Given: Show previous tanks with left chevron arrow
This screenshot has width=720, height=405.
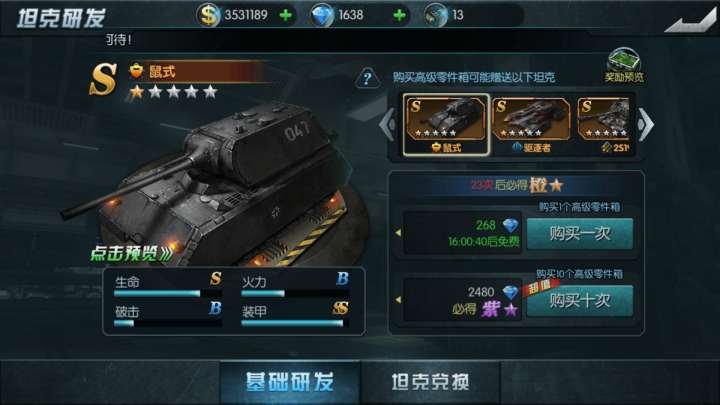Looking at the screenshot, I should [387, 124].
